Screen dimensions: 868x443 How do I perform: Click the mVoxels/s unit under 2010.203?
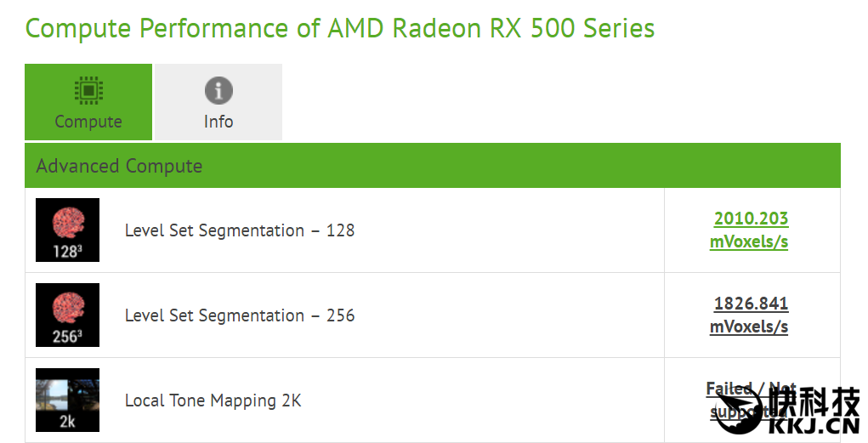[x=749, y=241]
